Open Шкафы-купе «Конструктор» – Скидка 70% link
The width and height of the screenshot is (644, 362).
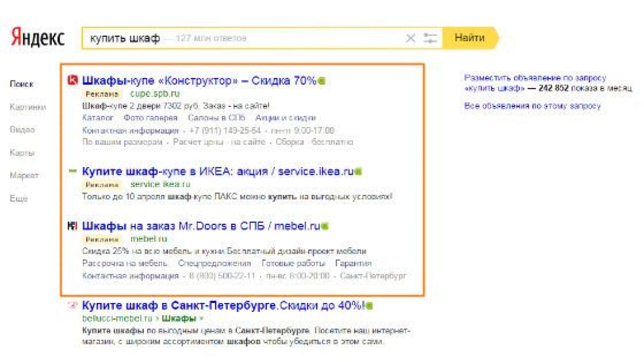(x=199, y=80)
